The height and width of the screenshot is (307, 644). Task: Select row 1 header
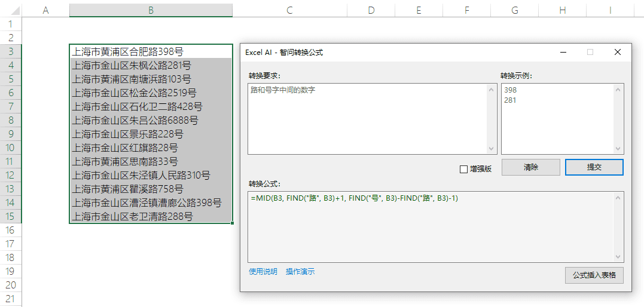point(11,24)
